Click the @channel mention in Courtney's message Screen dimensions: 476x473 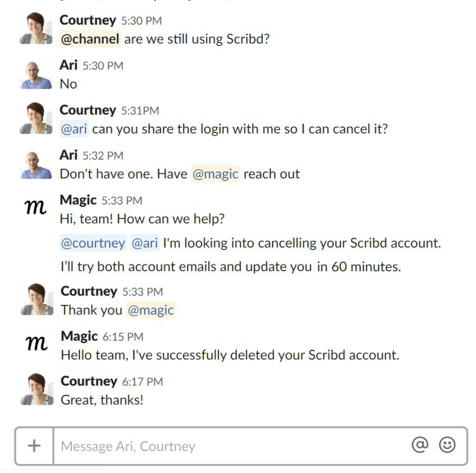tap(90, 39)
